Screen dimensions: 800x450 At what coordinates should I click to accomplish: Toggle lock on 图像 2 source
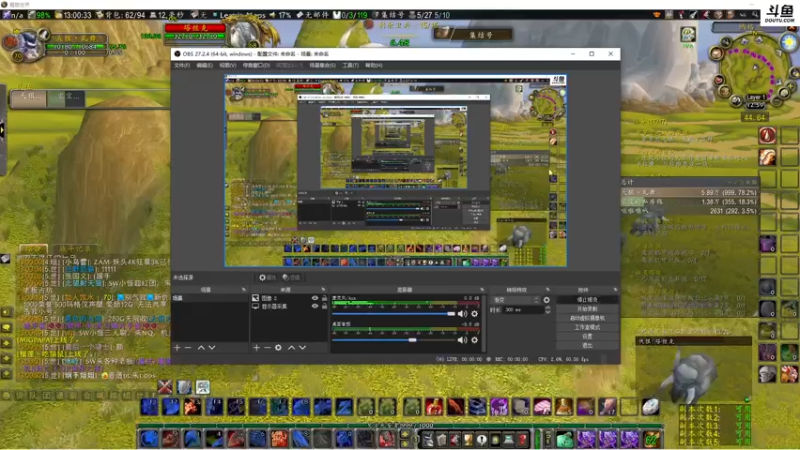(324, 298)
